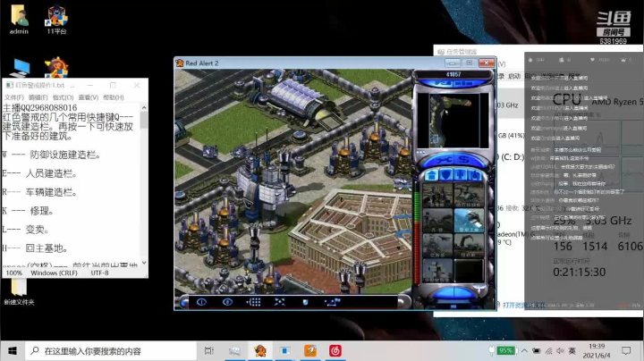
Task: Expand the system tray hidden icons chevron
Action: (524, 351)
